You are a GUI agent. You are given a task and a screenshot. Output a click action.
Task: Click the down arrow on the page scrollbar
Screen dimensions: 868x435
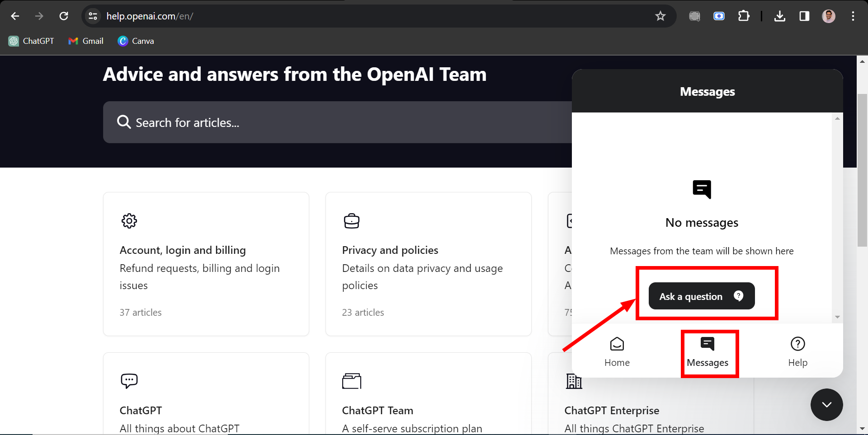point(862,428)
